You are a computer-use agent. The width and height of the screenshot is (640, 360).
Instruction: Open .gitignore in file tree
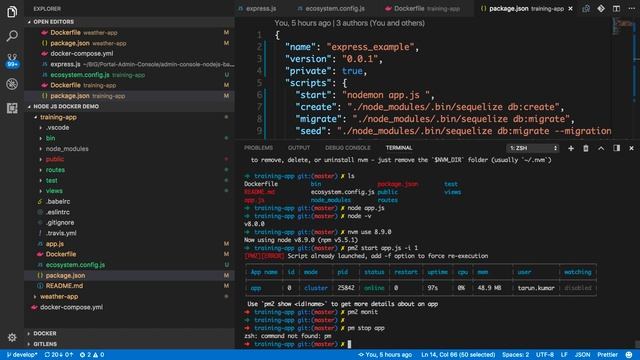[x=129, y=223]
